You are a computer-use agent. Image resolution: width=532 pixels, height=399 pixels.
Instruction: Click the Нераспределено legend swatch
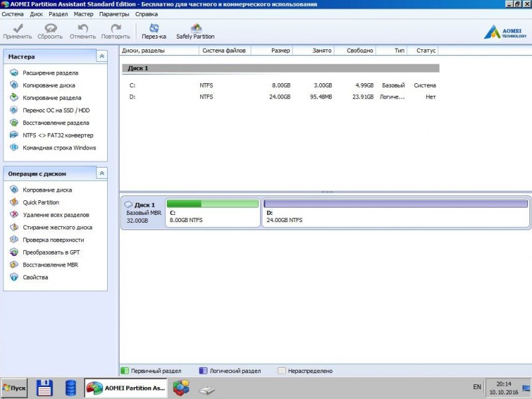[x=281, y=371]
